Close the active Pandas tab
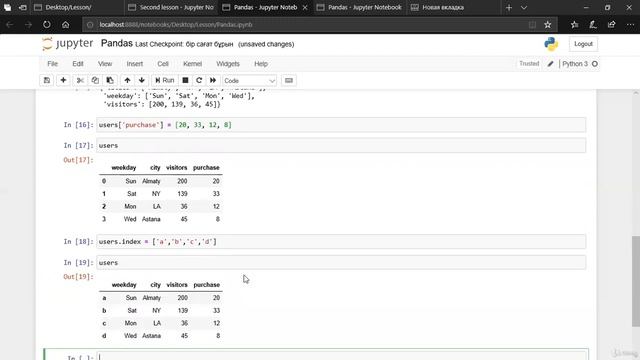This screenshot has width=640, height=360. [x=305, y=7]
